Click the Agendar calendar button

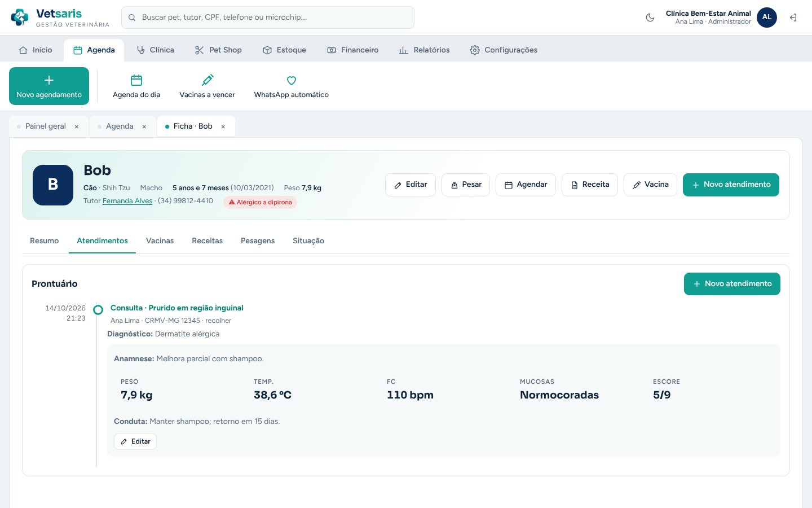(526, 185)
